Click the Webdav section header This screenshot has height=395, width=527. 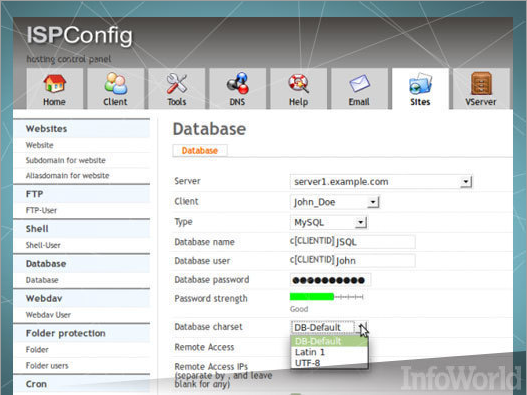[x=81, y=299]
